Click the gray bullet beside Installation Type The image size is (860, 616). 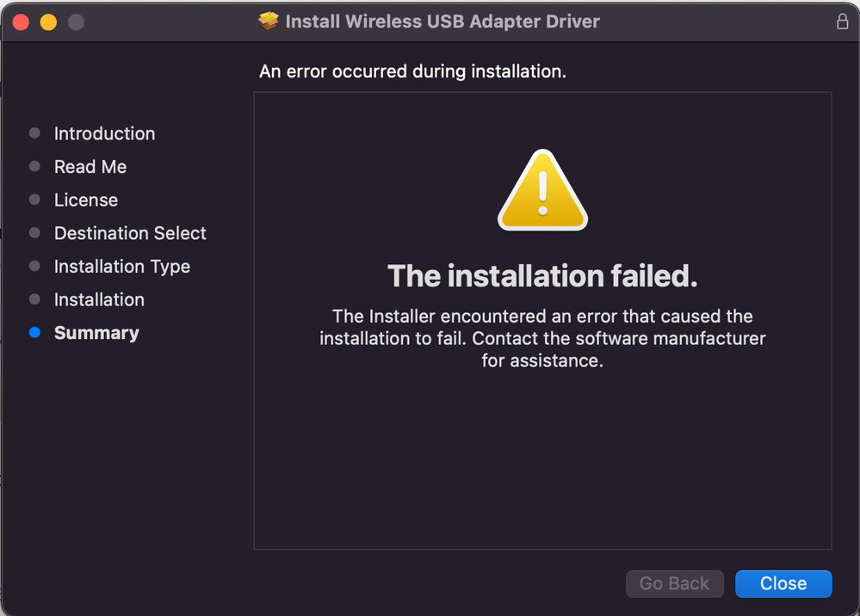tap(34, 267)
